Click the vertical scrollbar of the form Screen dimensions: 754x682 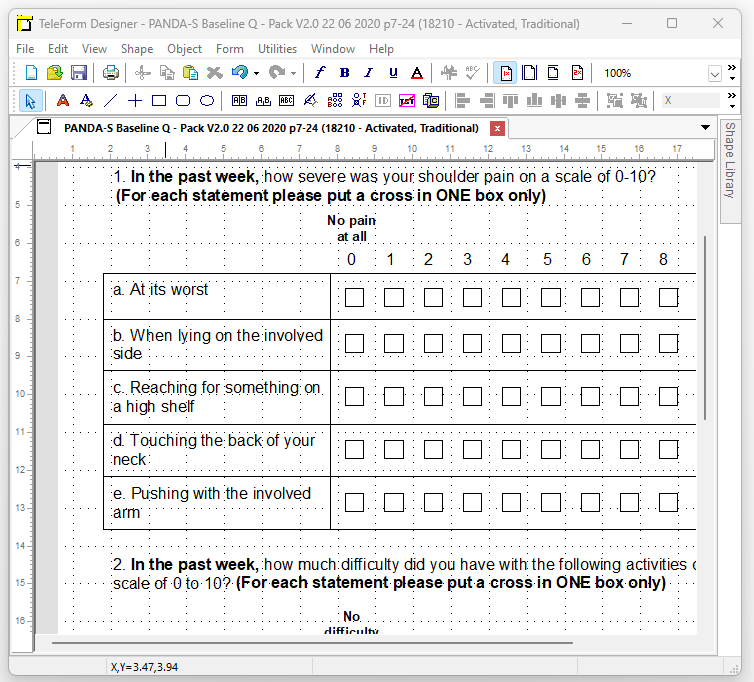point(705,328)
